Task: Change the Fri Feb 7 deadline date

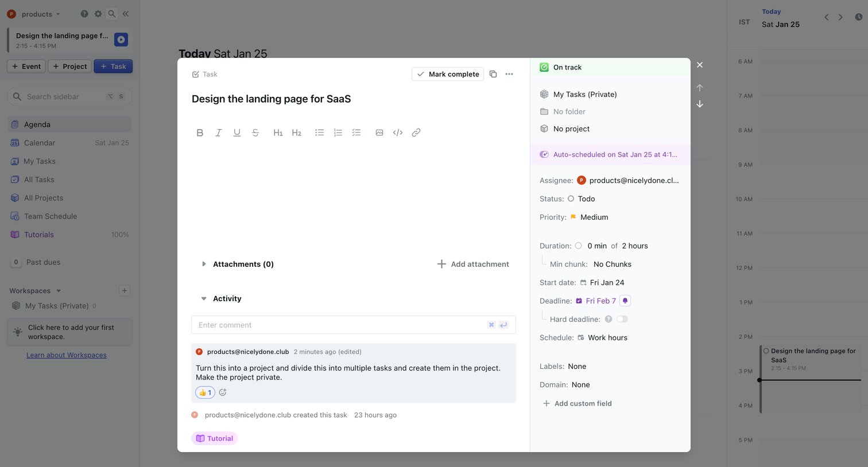Action: [600, 301]
